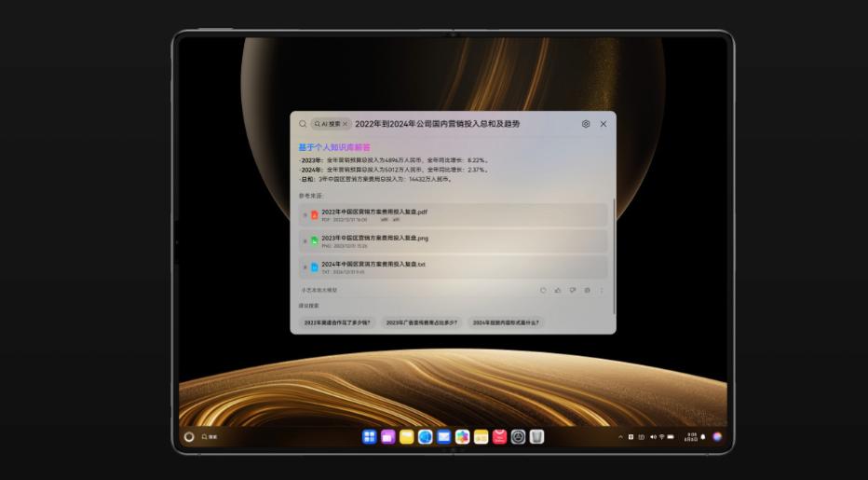This screenshot has height=480, width=868.
Task: Click the Wi-Fi tray icon
Action: [661, 437]
